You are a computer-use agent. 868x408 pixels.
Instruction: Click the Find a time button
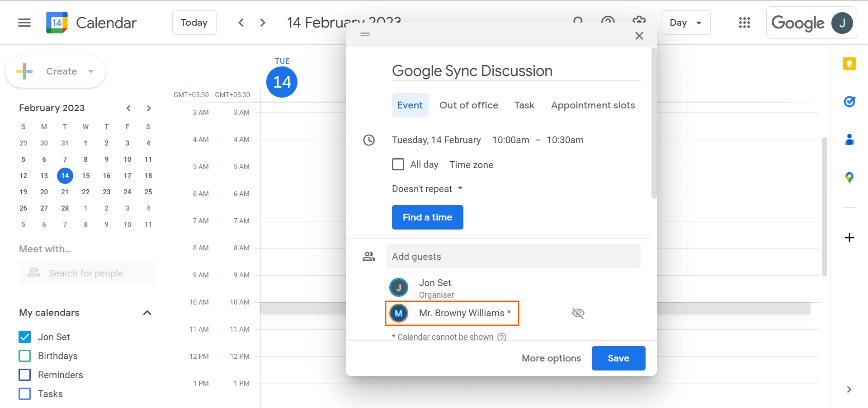[x=427, y=217]
